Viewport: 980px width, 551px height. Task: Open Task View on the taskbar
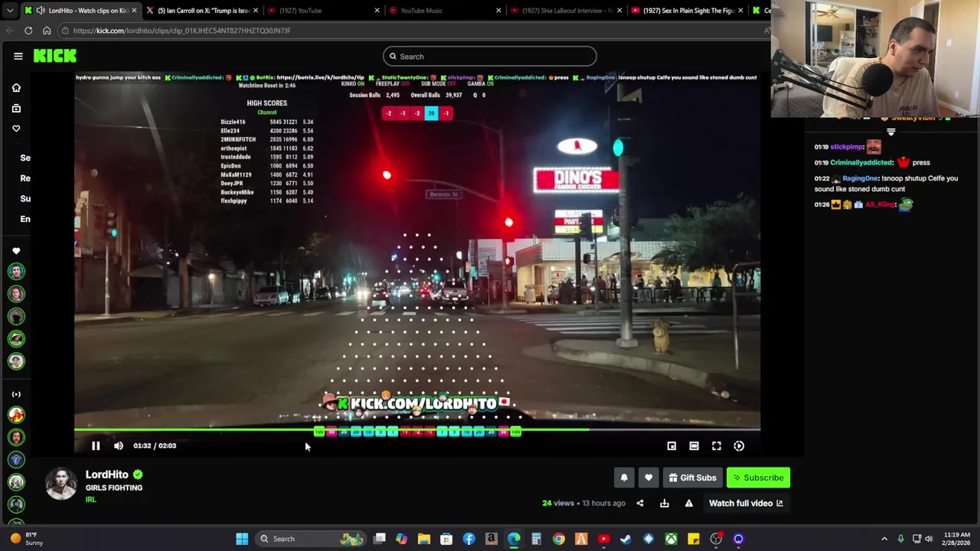click(379, 539)
